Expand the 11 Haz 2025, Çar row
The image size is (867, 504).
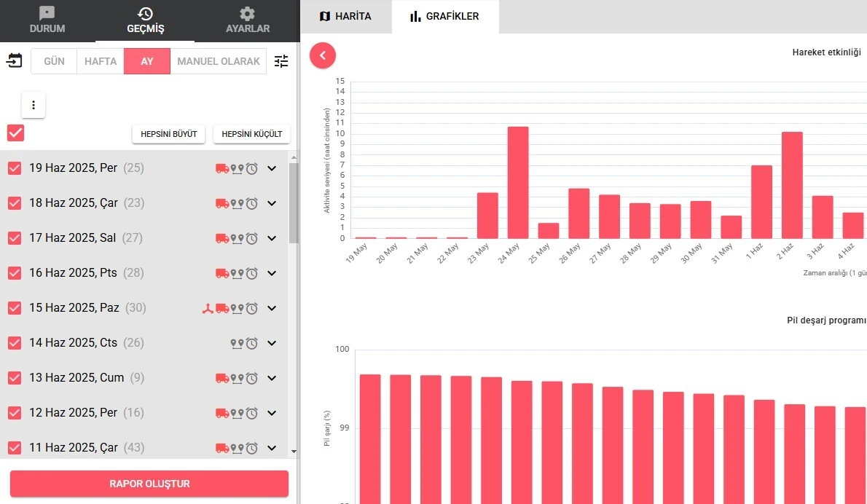click(x=272, y=448)
